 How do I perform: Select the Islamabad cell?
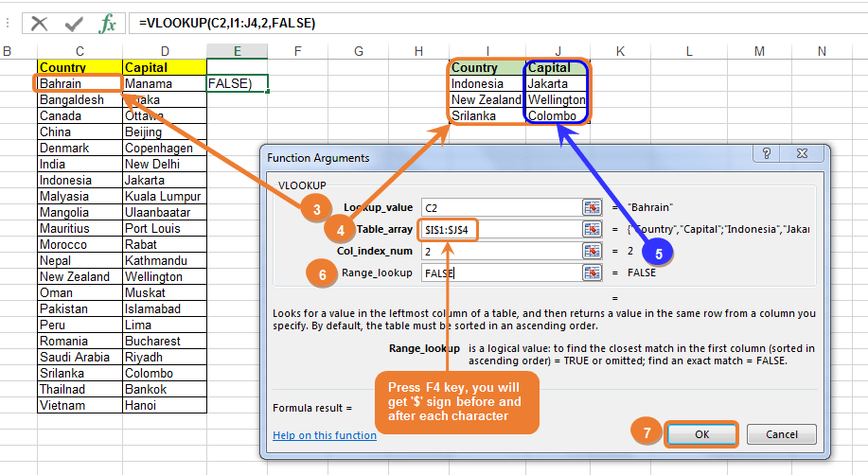click(165, 308)
